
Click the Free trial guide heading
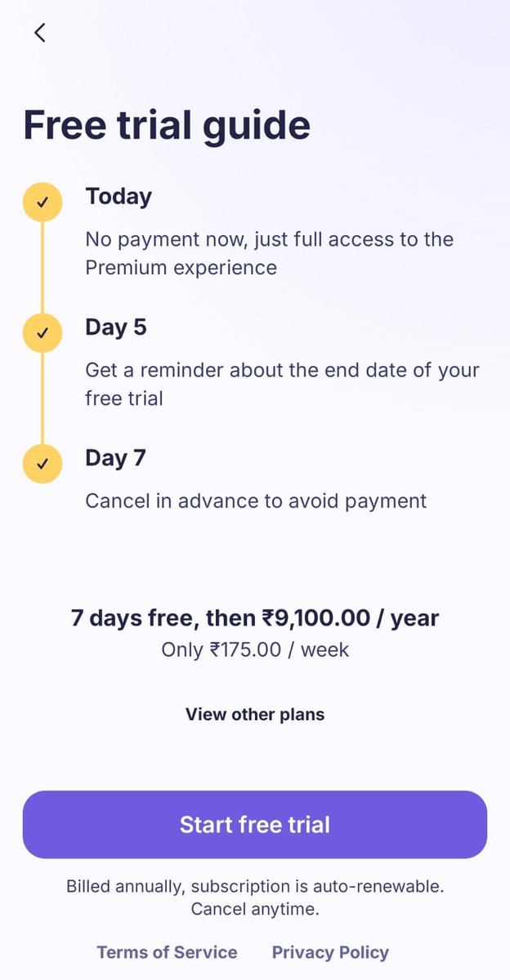click(x=167, y=125)
